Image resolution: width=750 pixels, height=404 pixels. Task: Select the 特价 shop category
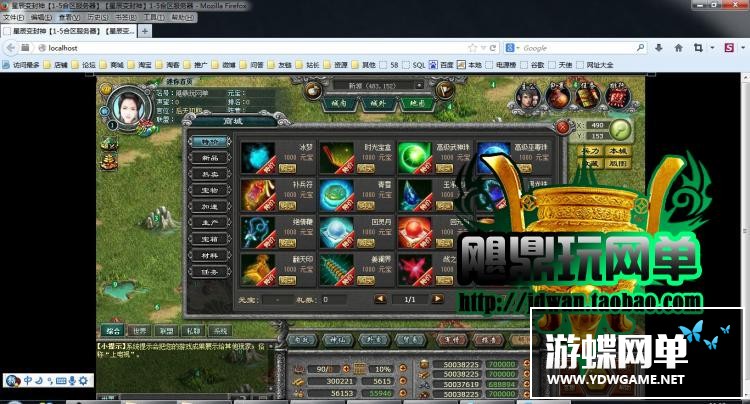click(x=210, y=142)
